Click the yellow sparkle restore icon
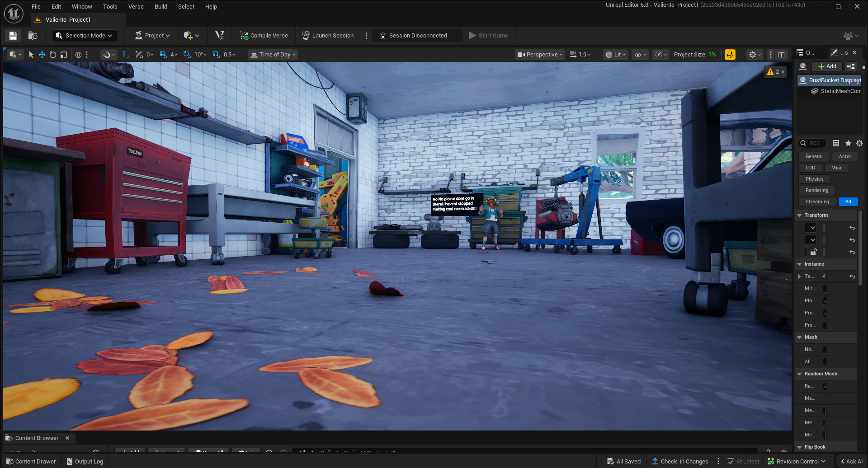The width and height of the screenshot is (868, 468). tap(730, 55)
